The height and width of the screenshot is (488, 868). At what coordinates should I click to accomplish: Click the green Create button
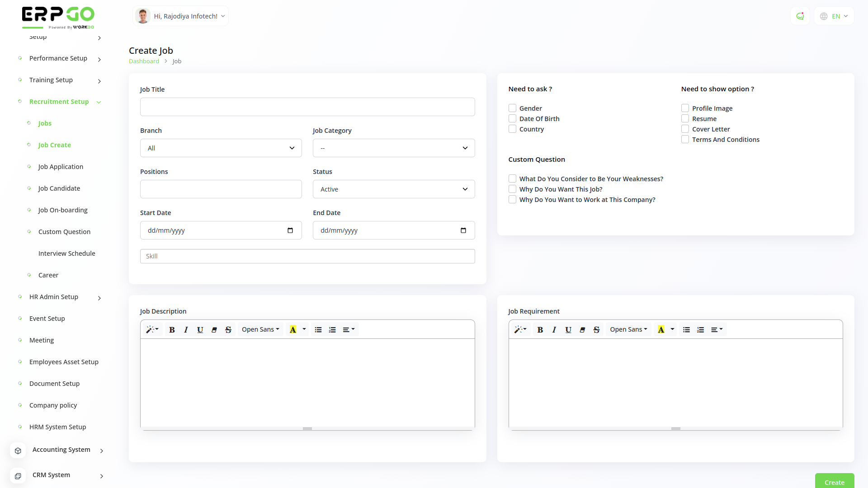pyautogui.click(x=834, y=482)
